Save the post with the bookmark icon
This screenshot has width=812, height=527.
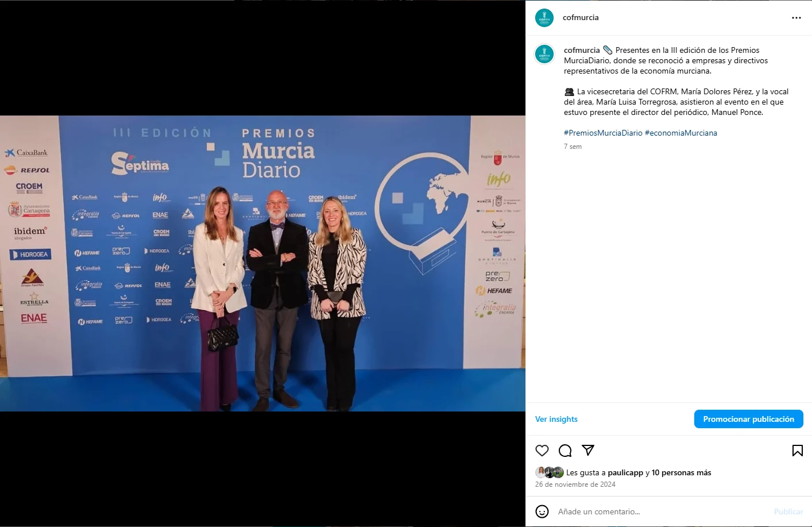(798, 451)
